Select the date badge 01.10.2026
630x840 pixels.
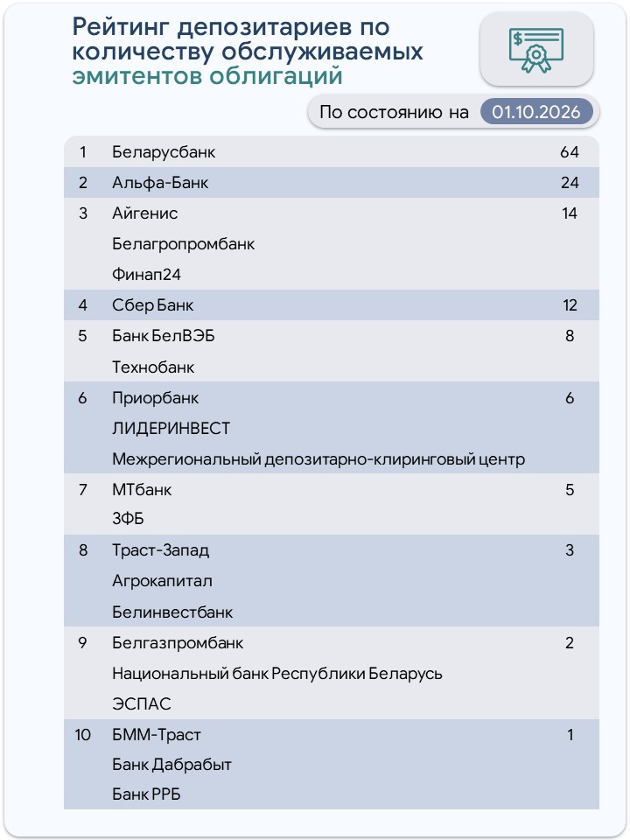click(536, 112)
